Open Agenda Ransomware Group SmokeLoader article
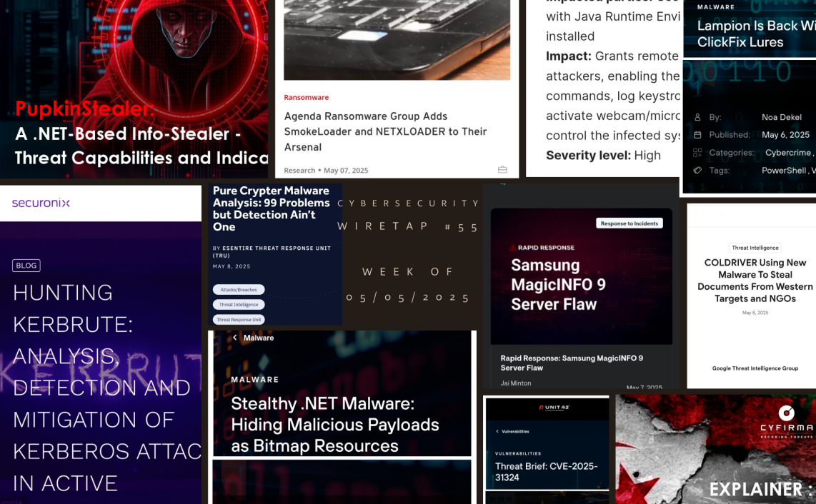The height and width of the screenshot is (504, 816). [386, 131]
